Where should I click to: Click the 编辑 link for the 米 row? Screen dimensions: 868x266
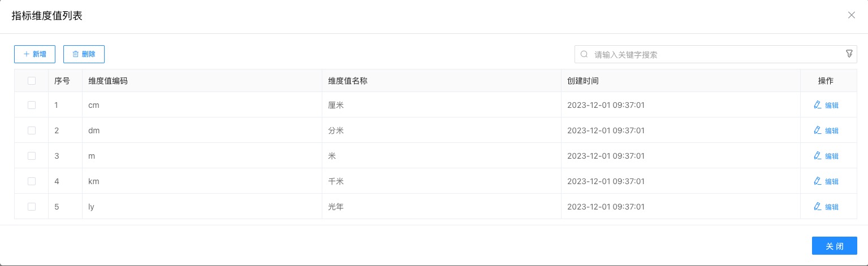pyautogui.click(x=831, y=156)
